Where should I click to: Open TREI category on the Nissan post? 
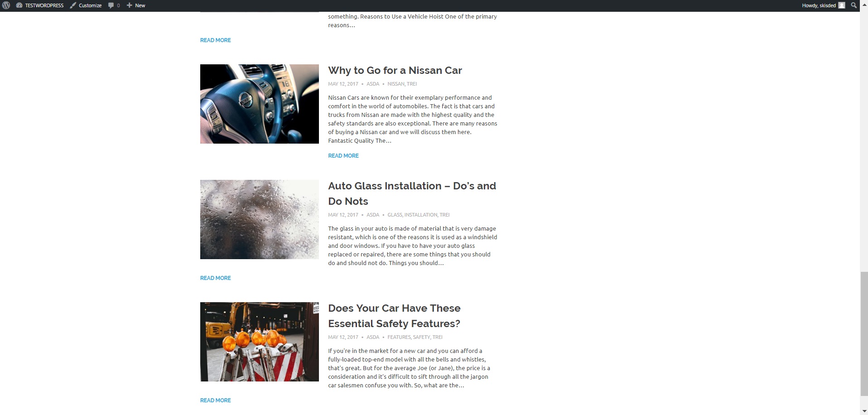(412, 84)
